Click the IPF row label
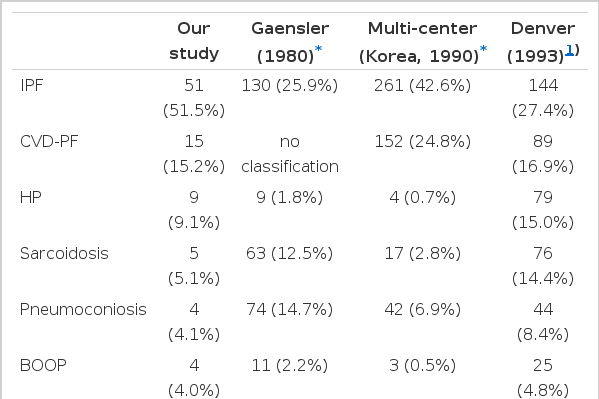599x399 pixels. click(x=31, y=85)
